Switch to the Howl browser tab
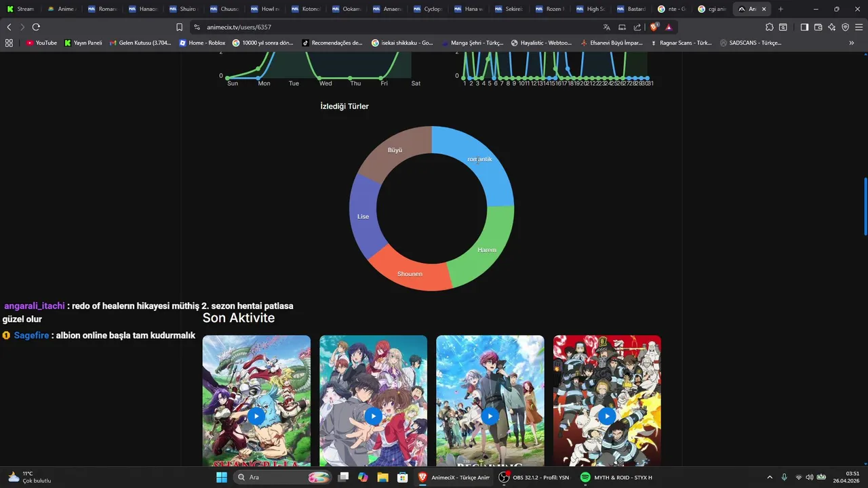The height and width of the screenshot is (488, 868). 266,9
